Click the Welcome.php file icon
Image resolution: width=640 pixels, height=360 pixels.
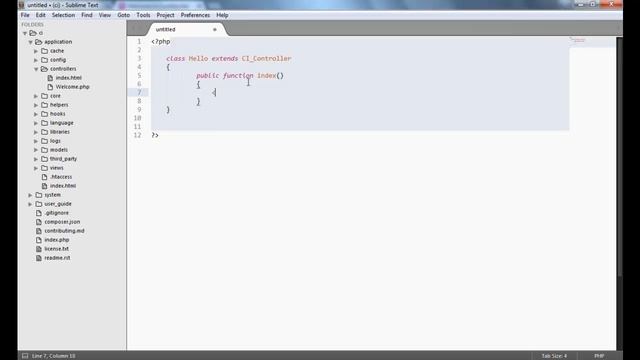point(50,87)
